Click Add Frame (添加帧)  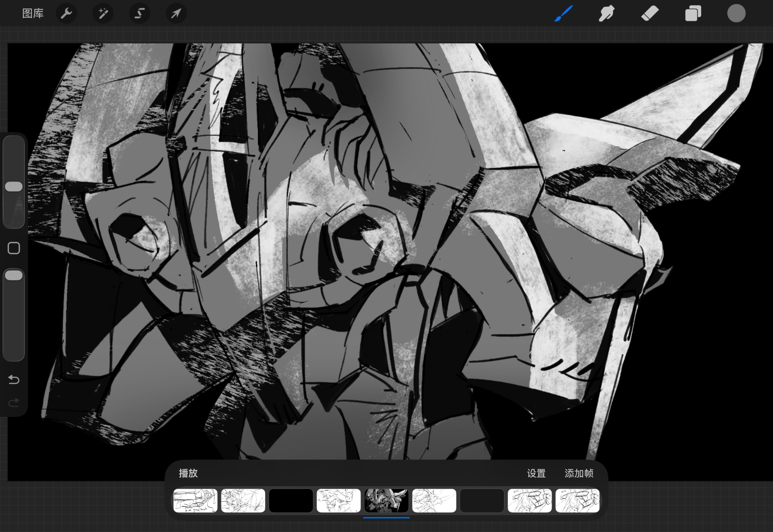[579, 473]
